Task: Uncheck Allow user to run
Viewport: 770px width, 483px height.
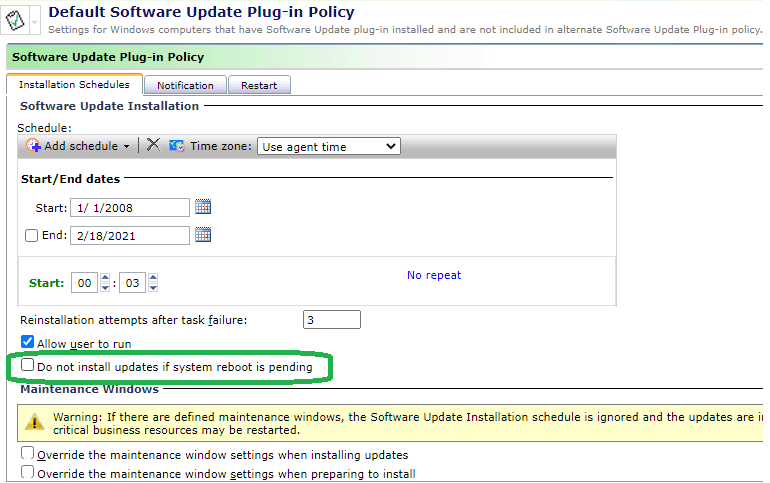Action: point(28,343)
